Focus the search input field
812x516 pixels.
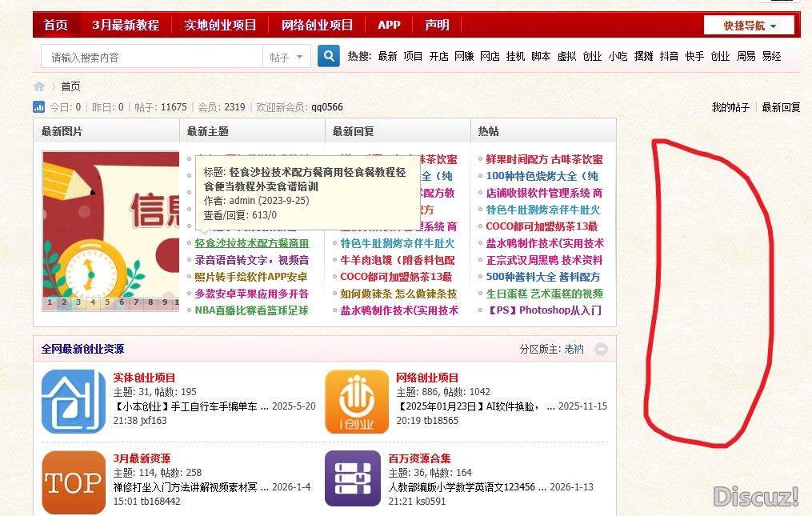[152, 57]
